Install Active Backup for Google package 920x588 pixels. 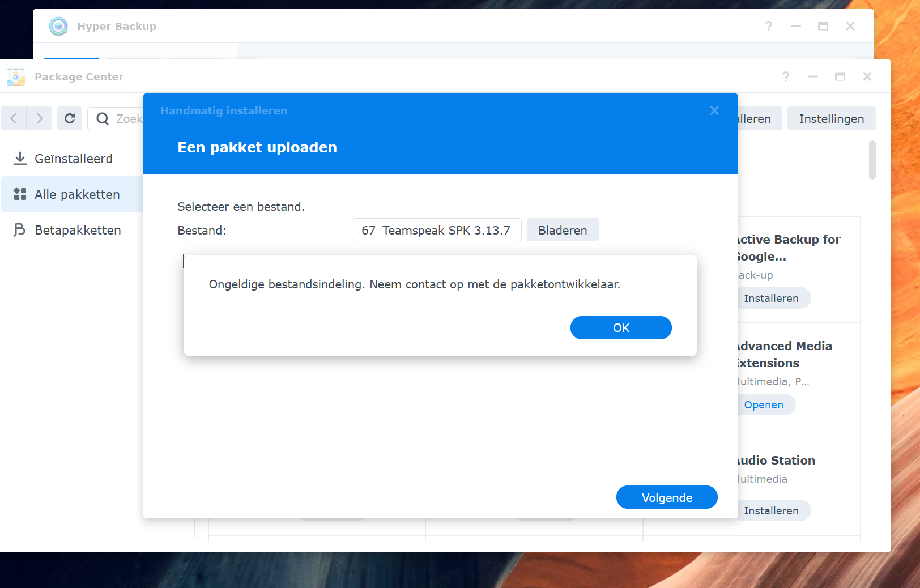[x=772, y=299]
